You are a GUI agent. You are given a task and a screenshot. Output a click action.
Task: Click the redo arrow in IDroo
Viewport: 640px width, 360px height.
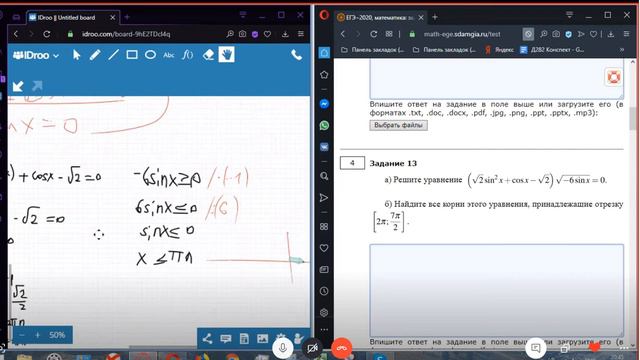click(x=37, y=86)
